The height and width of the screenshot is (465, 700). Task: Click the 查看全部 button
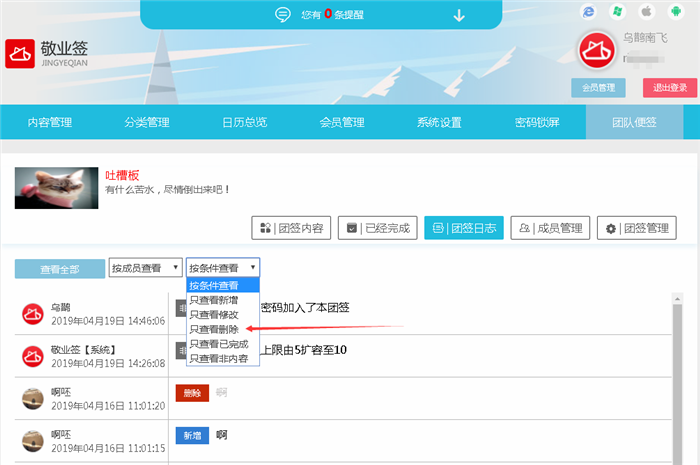(59, 268)
